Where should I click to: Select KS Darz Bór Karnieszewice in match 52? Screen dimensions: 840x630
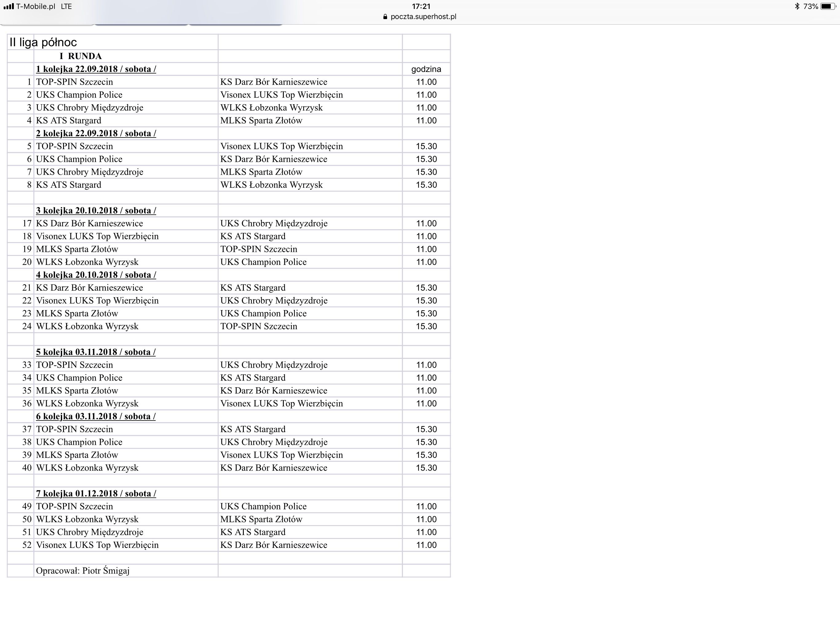(x=274, y=545)
